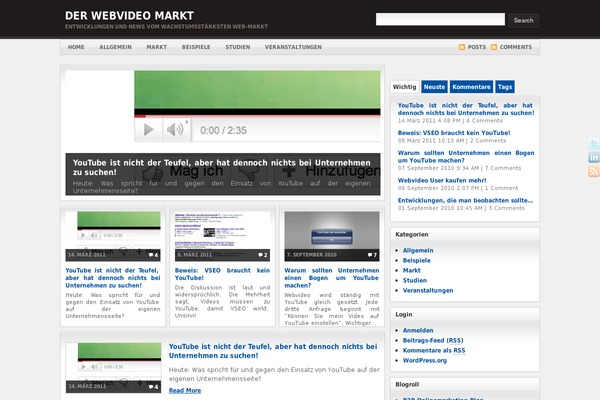
Task: Open the VERANSTALTUNGEN menu item
Action: coord(293,47)
